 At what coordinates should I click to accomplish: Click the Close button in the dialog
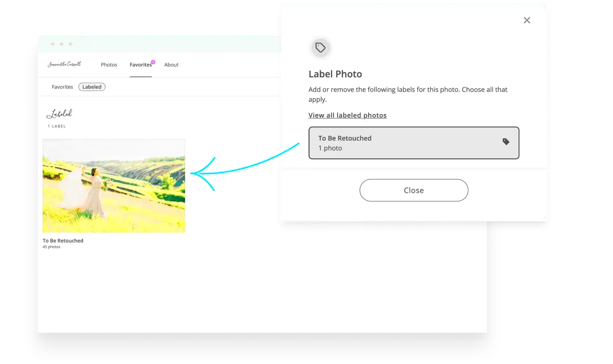point(414,190)
